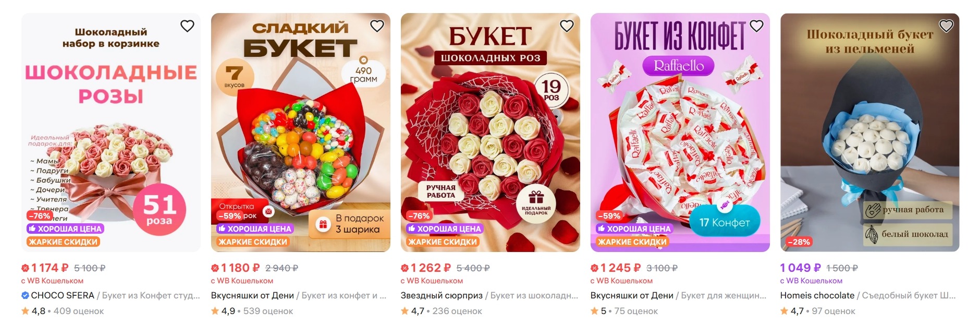Click the purple 1 049 ₽ price
The height and width of the screenshot is (324, 980).
[x=801, y=268]
